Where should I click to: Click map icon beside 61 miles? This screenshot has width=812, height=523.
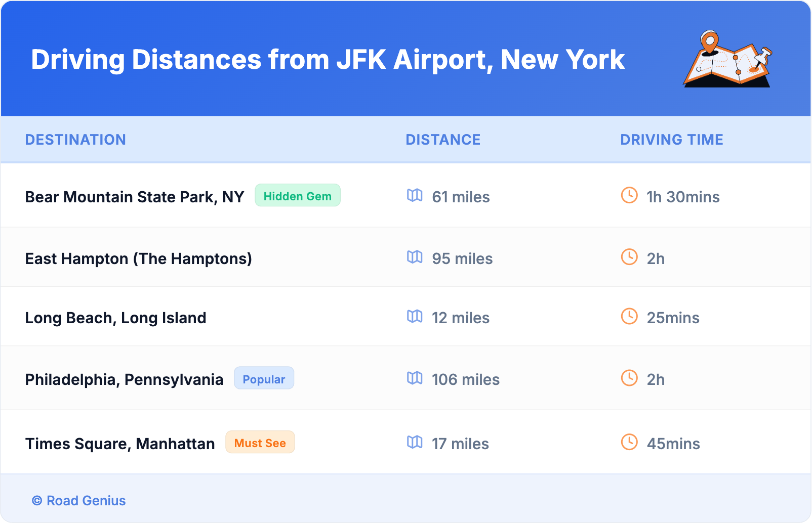415,195
